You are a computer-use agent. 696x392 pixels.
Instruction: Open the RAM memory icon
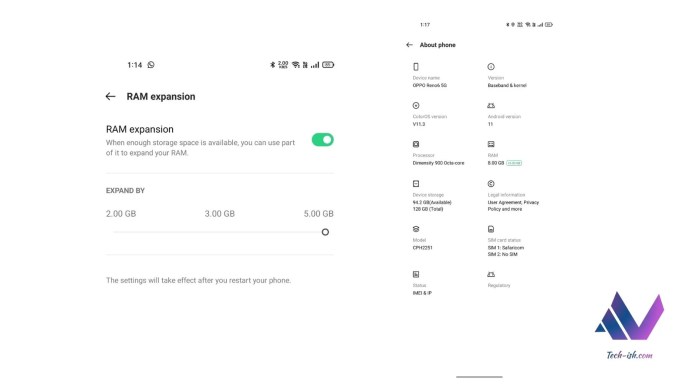[x=491, y=144]
